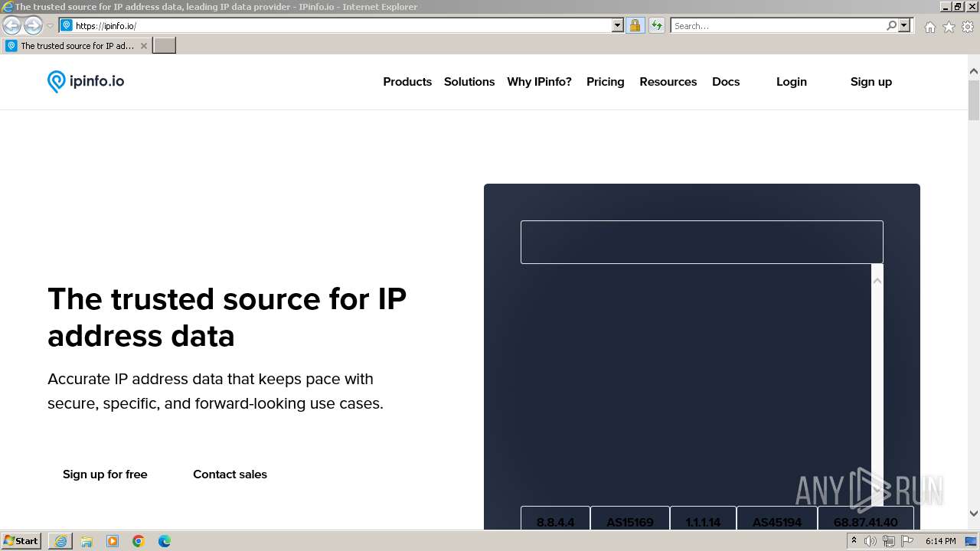Open the Tools gear icon

coord(968,27)
